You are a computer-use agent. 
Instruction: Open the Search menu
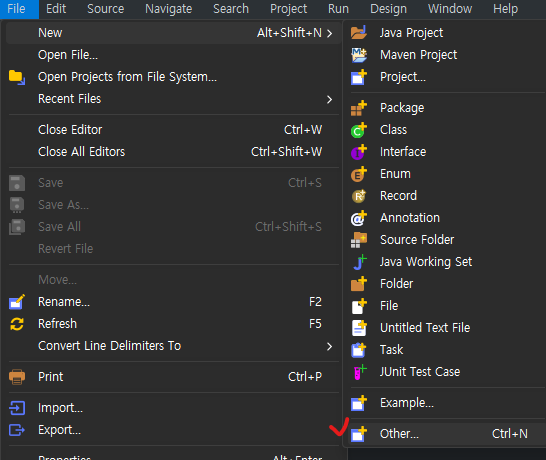click(x=231, y=9)
